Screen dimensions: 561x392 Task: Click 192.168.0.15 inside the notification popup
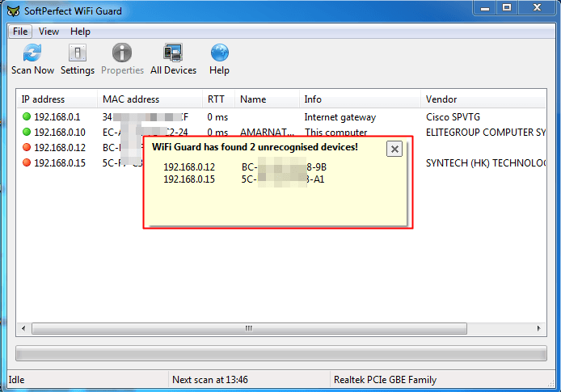(189, 179)
